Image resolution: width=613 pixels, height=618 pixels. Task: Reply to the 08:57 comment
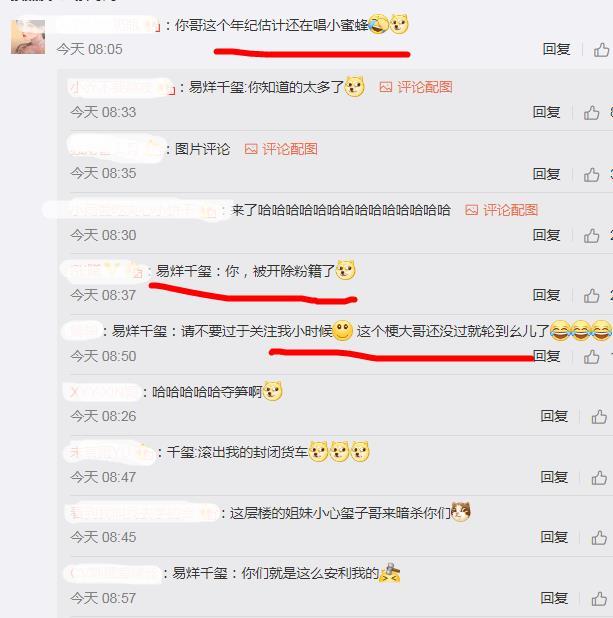tap(554, 598)
